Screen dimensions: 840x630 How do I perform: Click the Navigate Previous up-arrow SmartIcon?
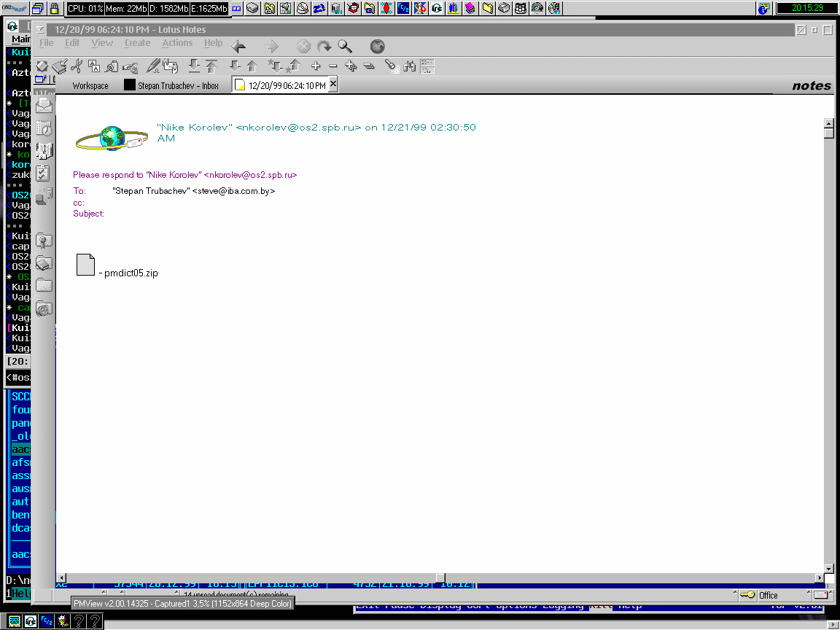252,66
